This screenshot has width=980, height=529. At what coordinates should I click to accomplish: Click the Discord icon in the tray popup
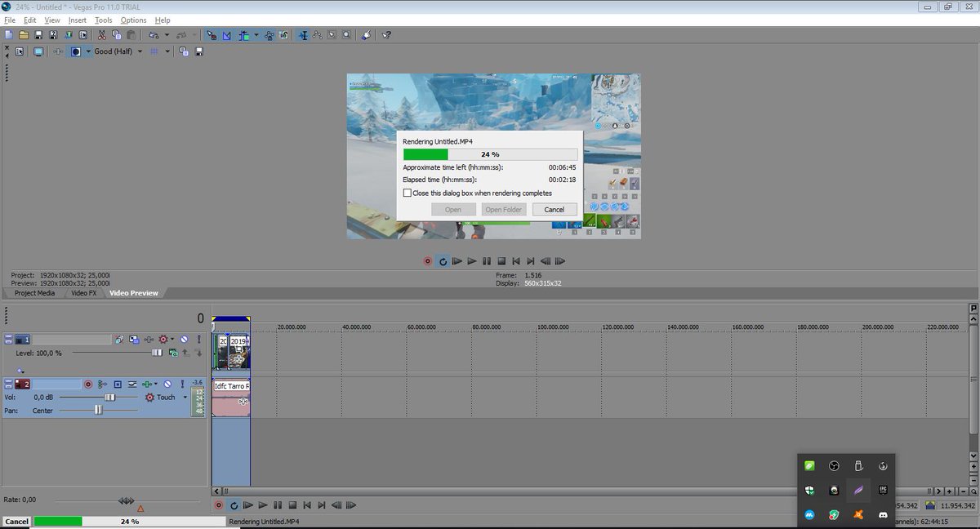[x=882, y=514]
